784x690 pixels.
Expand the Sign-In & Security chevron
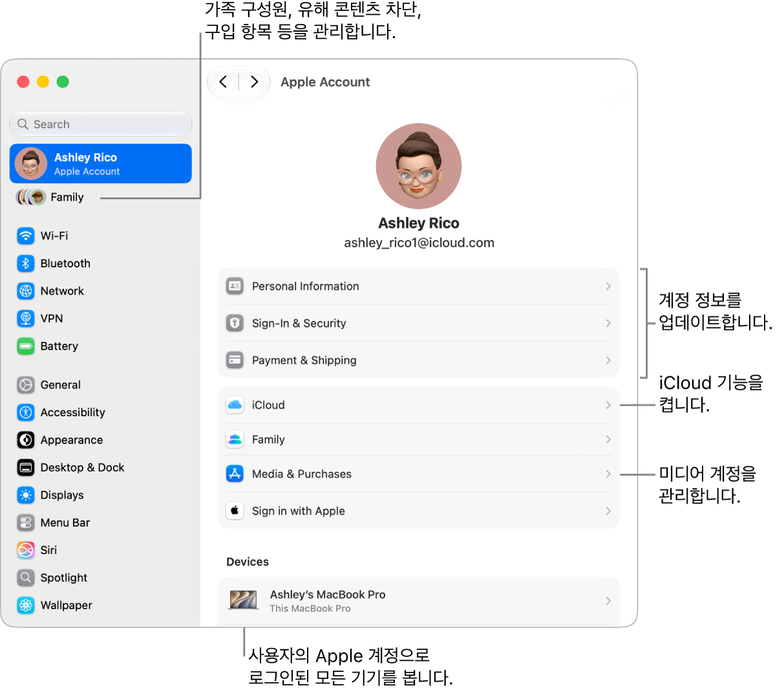[608, 323]
